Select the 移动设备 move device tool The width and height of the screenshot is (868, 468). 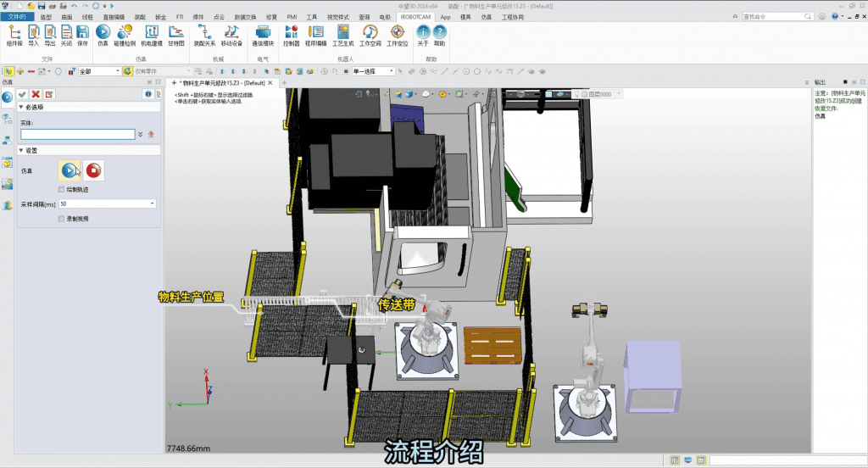point(231,35)
